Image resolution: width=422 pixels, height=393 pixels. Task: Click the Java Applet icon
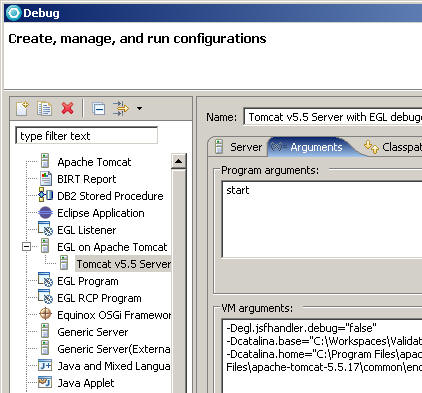click(x=45, y=382)
